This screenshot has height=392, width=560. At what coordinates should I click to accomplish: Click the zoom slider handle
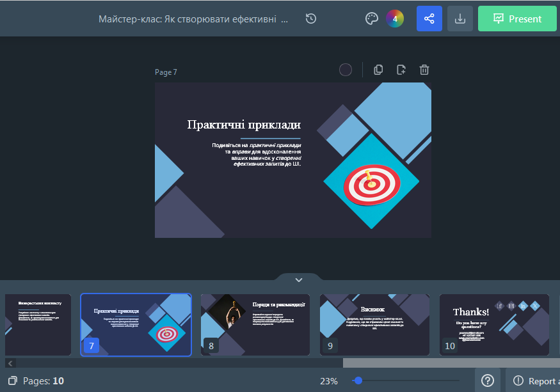coord(358,380)
